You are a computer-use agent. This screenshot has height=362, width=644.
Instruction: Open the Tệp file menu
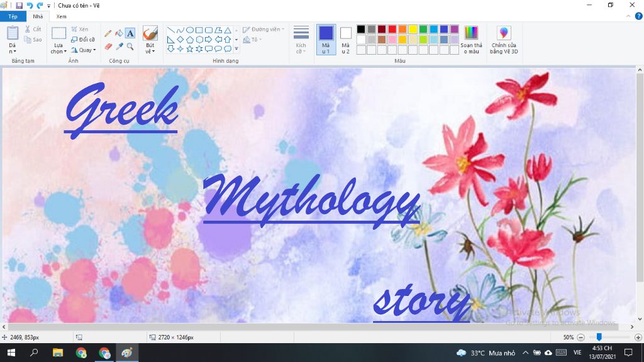pos(13,16)
